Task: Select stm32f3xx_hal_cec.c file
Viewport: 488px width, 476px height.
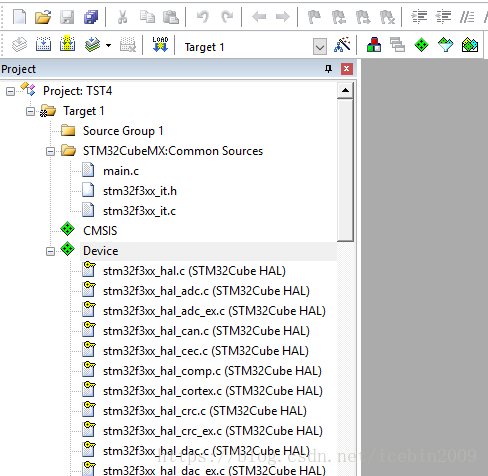Action: point(206,351)
